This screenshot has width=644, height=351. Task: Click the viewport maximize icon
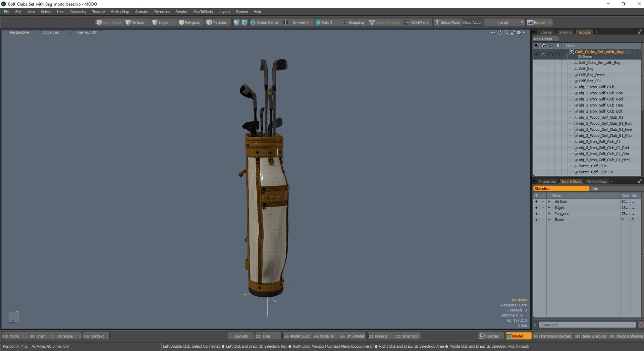coord(513,33)
